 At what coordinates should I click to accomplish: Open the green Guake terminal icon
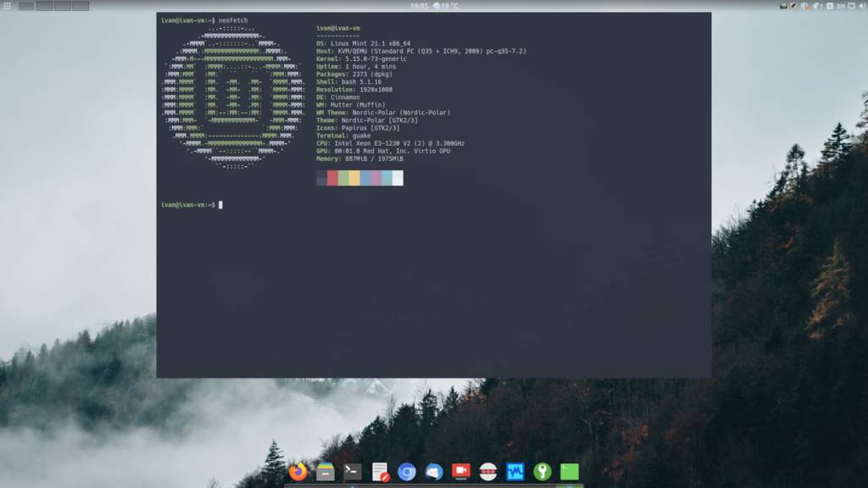570,472
